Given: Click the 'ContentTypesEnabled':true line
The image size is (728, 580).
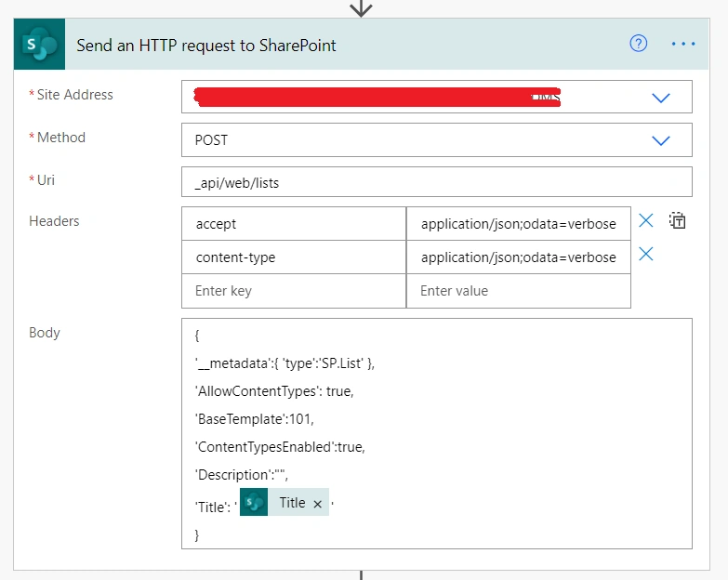Looking at the screenshot, I should [x=280, y=447].
